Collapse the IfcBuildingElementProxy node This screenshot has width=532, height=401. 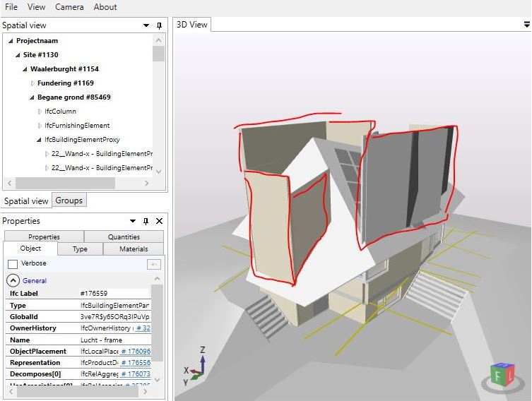(x=39, y=140)
